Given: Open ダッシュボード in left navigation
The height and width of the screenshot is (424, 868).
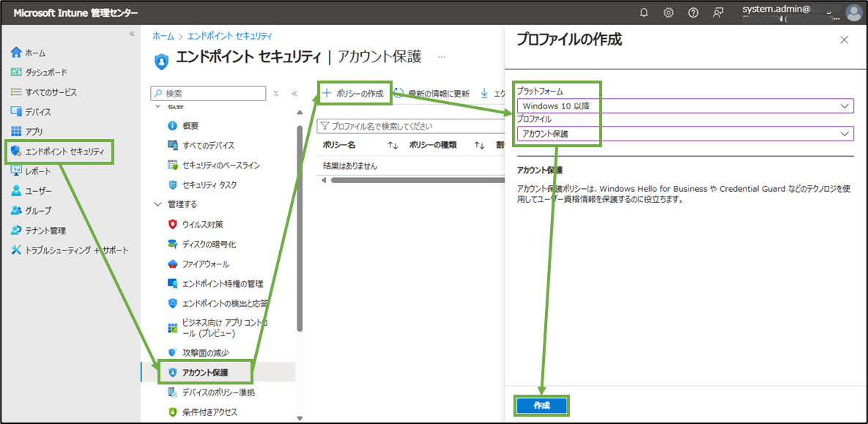Looking at the screenshot, I should coord(38,72).
